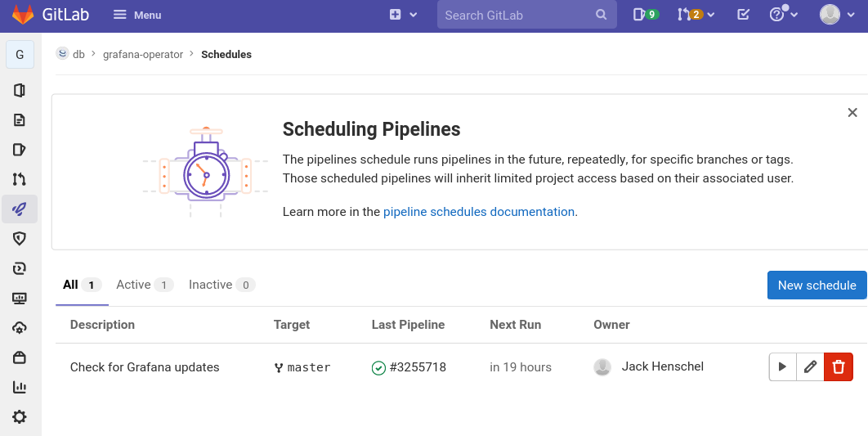Click the New schedule button
This screenshot has width=868, height=436.
coord(817,285)
